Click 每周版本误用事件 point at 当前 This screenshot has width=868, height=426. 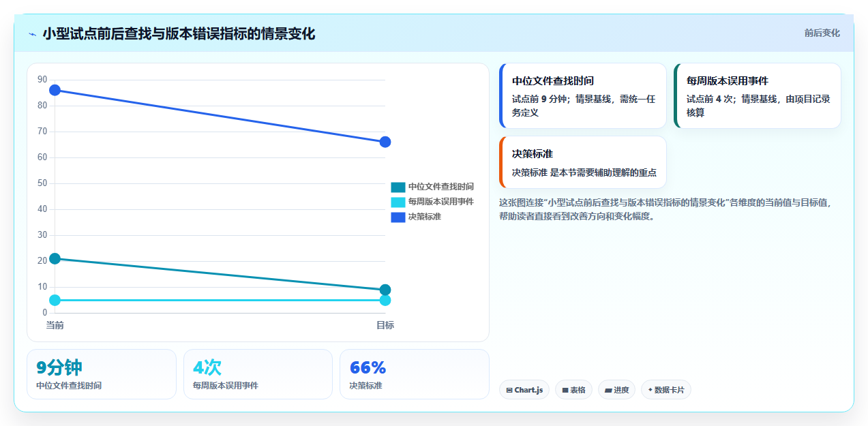55,300
